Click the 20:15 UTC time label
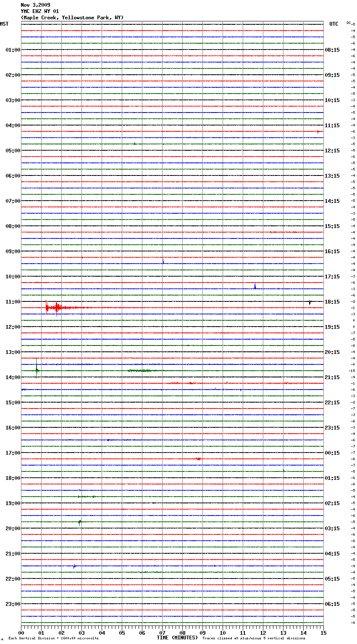This screenshot has height=644, width=357. tap(332, 352)
